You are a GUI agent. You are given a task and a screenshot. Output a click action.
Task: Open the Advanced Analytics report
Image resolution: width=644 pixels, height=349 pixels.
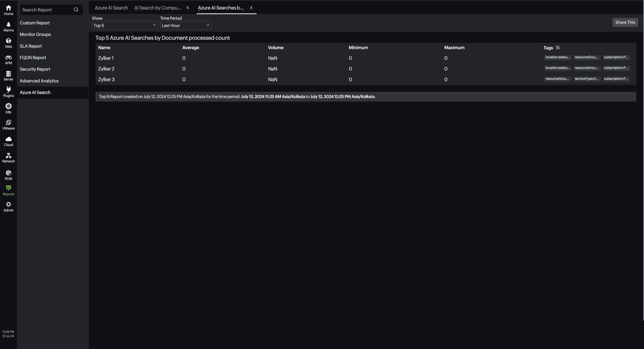(x=39, y=81)
